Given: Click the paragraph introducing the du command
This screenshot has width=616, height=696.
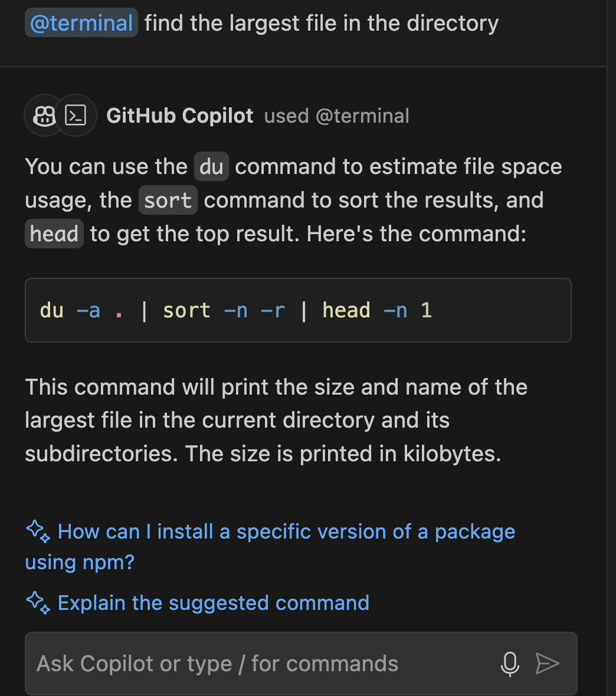Looking at the screenshot, I should [x=294, y=200].
